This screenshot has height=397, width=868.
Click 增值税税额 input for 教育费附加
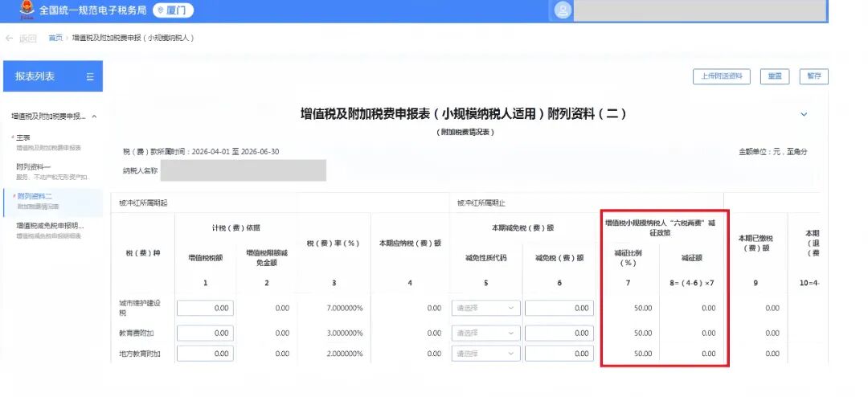click(205, 334)
